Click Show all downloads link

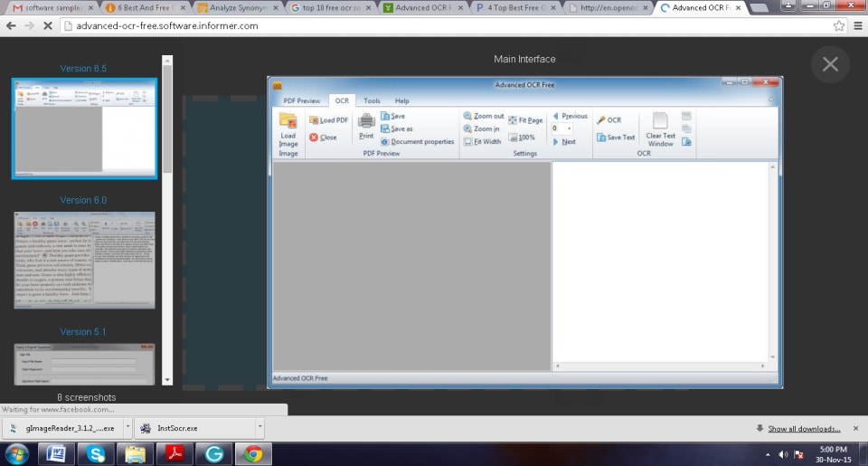tap(804, 428)
